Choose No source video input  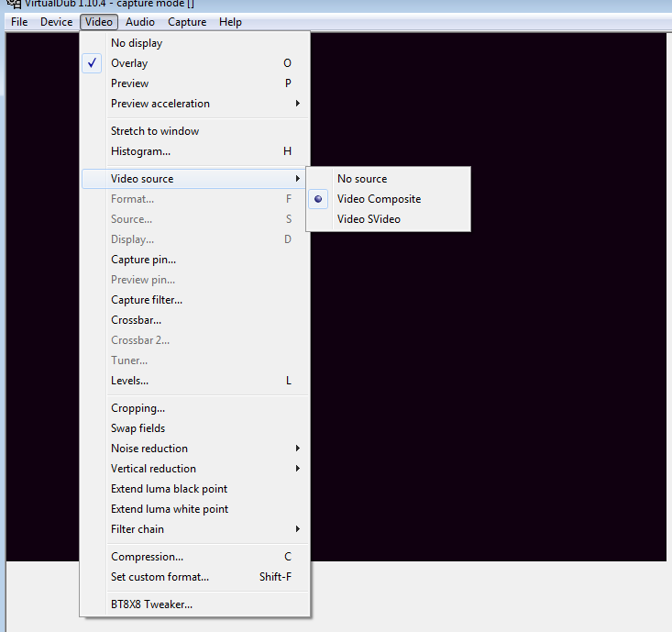tap(389, 179)
